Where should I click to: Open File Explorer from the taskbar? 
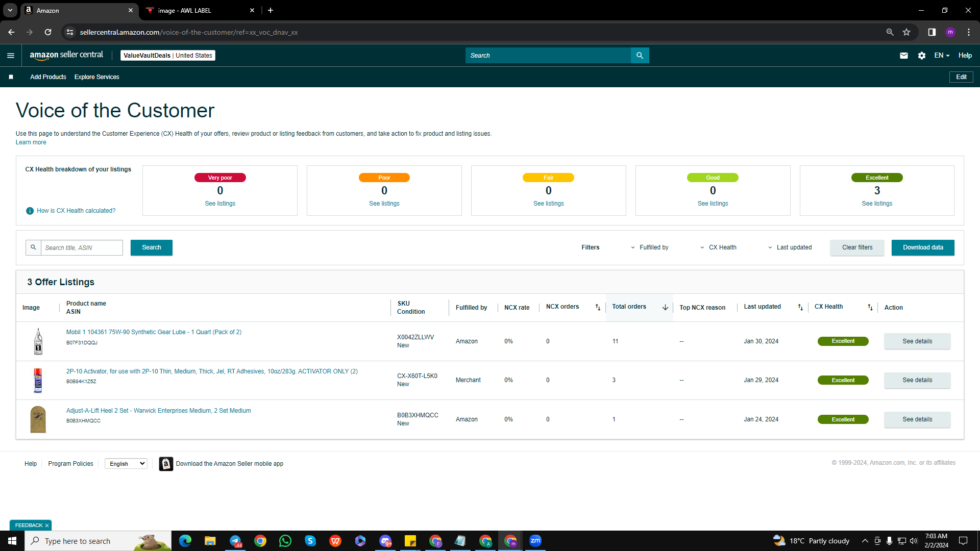click(x=210, y=541)
